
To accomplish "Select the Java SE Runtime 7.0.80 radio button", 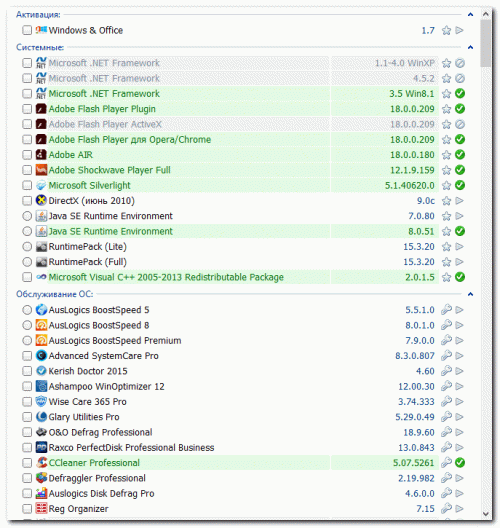I will (27, 216).
